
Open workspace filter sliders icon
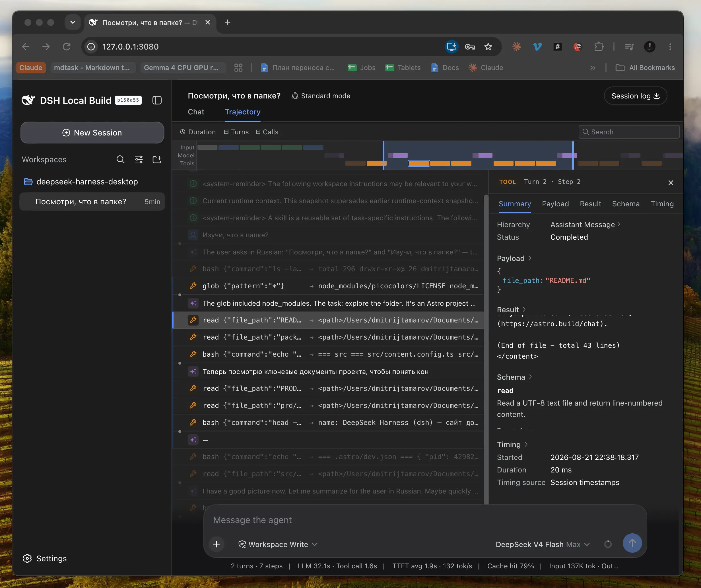pos(139,160)
